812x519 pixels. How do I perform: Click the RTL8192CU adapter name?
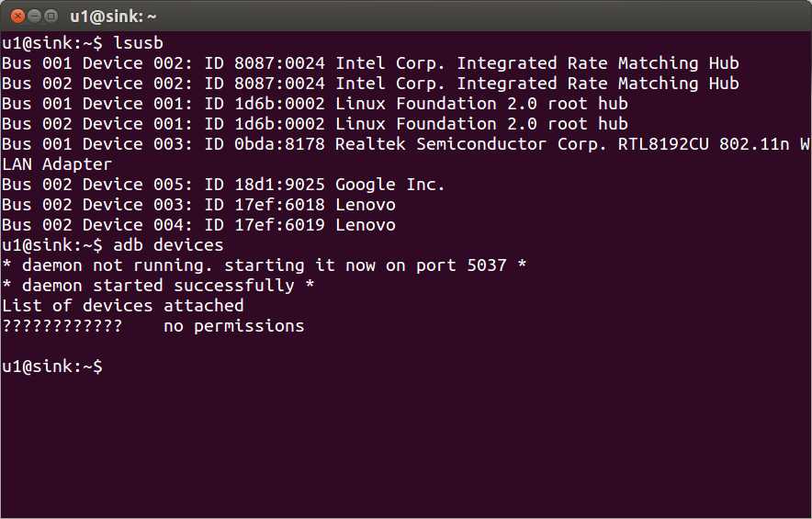663,144
